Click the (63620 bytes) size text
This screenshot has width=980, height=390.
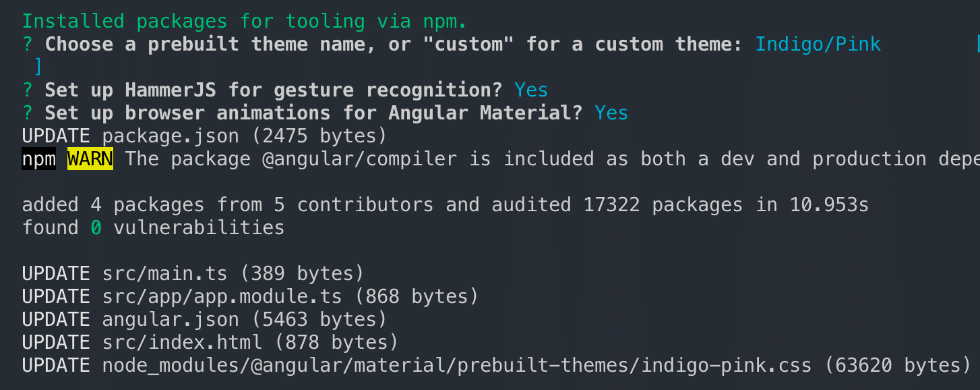click(897, 366)
